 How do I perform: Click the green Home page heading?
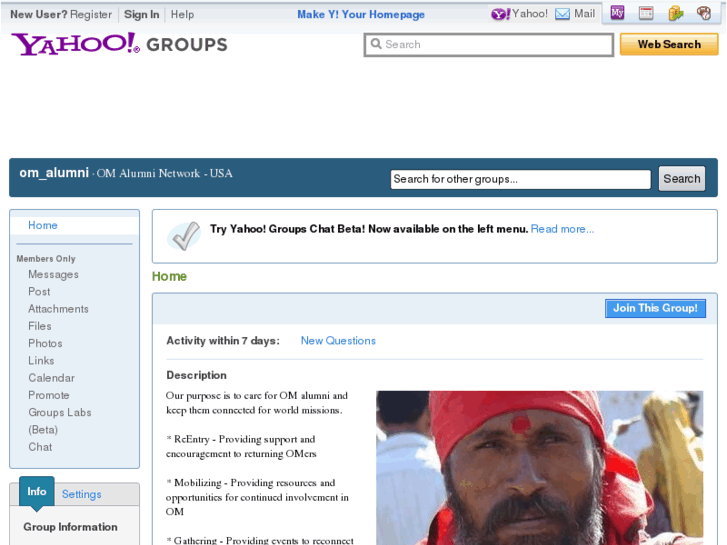pyautogui.click(x=169, y=276)
